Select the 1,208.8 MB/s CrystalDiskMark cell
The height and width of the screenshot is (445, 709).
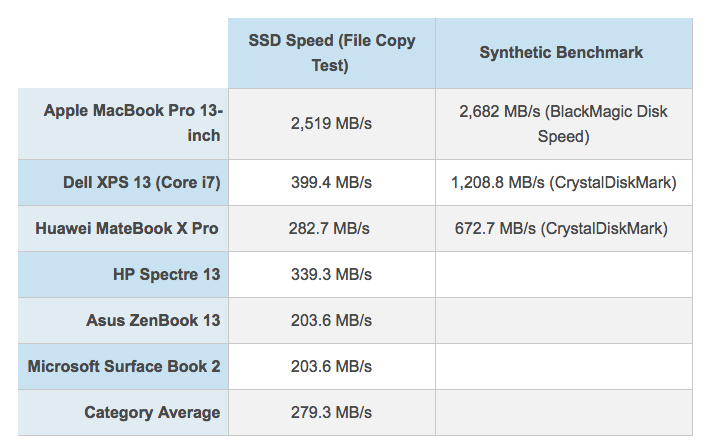(x=564, y=182)
